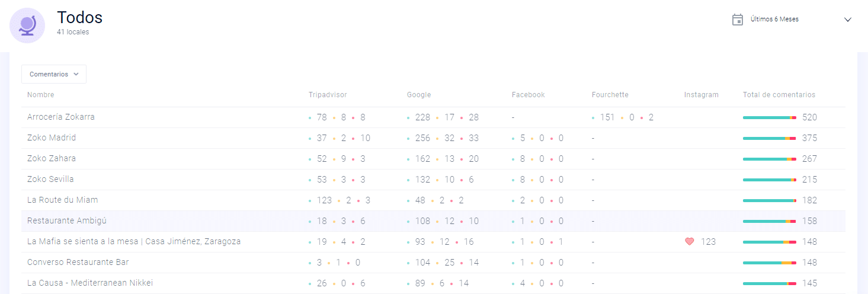Open the Zoko Madrid restaurant link

point(52,138)
